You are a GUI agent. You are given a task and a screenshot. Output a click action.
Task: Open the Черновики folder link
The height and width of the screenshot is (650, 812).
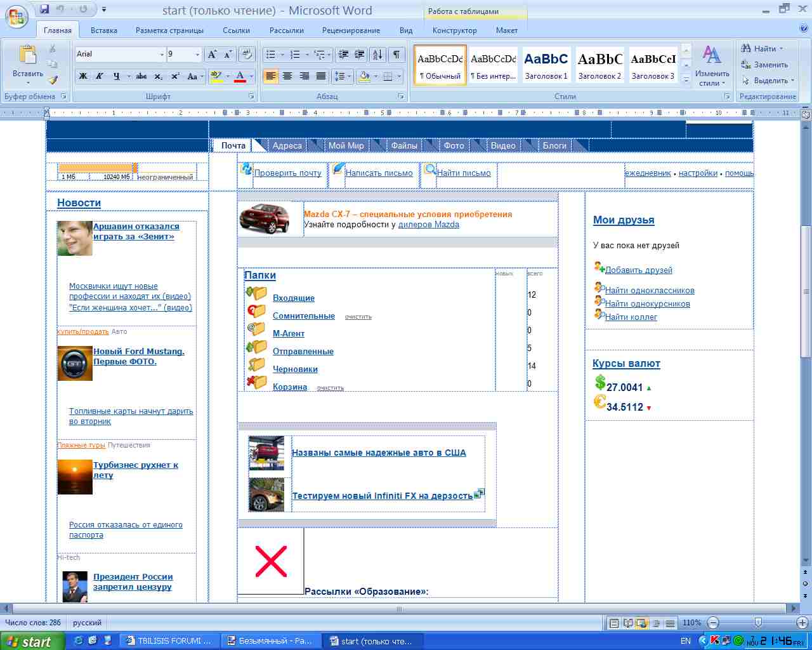(x=295, y=369)
